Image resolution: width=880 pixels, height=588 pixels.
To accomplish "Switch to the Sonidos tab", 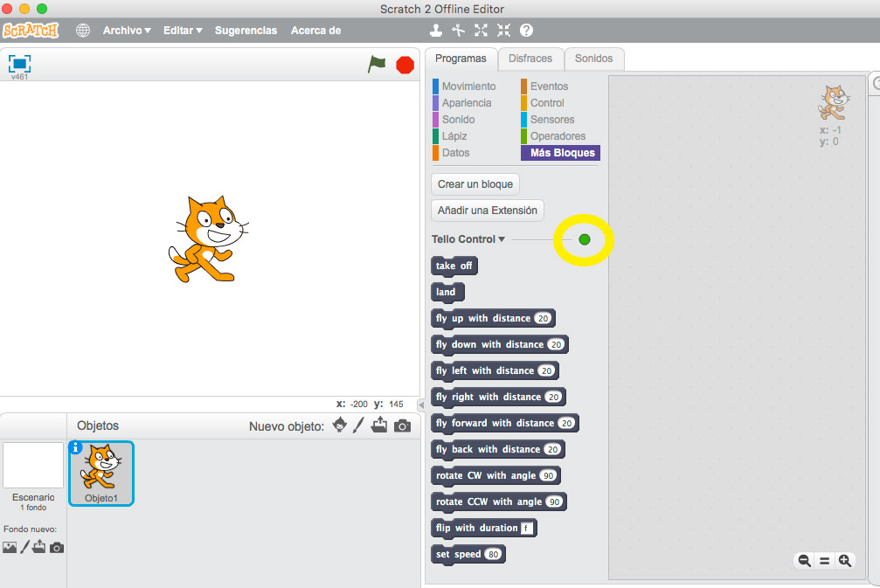I will click(x=593, y=59).
